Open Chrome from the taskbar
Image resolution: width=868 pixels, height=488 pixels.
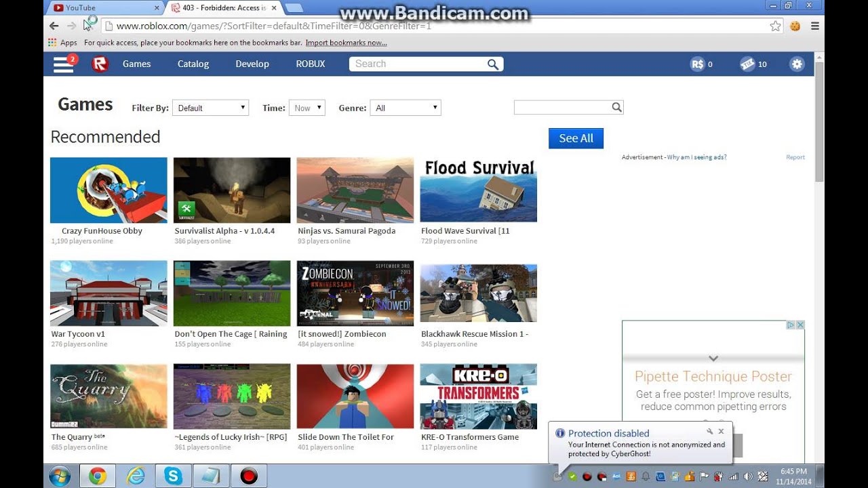tap(97, 476)
